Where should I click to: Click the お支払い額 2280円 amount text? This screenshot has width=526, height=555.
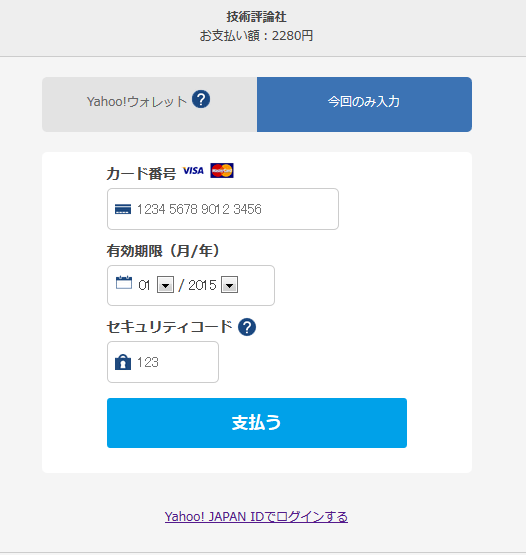(256, 36)
